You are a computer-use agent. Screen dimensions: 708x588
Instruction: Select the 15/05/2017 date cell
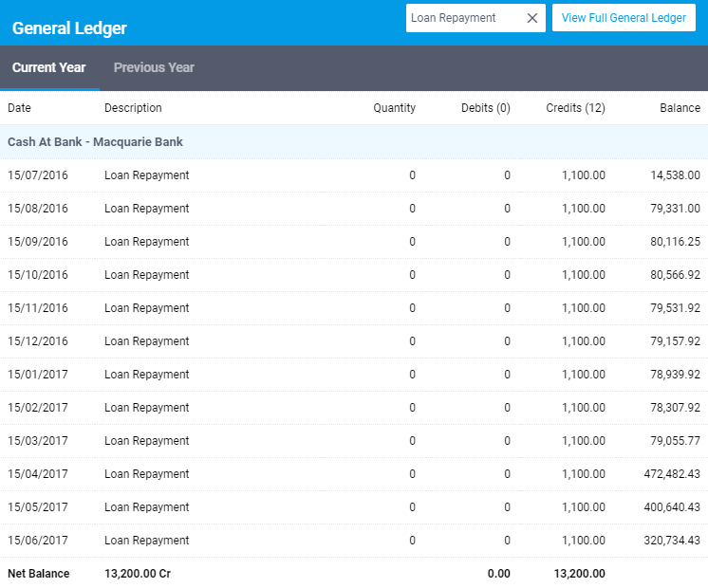(x=38, y=507)
